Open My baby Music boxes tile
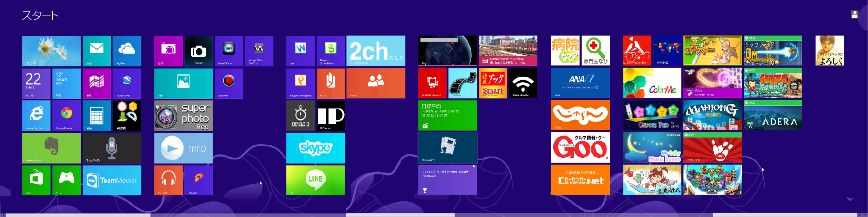Image resolution: width=868 pixels, height=217 pixels. (652, 148)
